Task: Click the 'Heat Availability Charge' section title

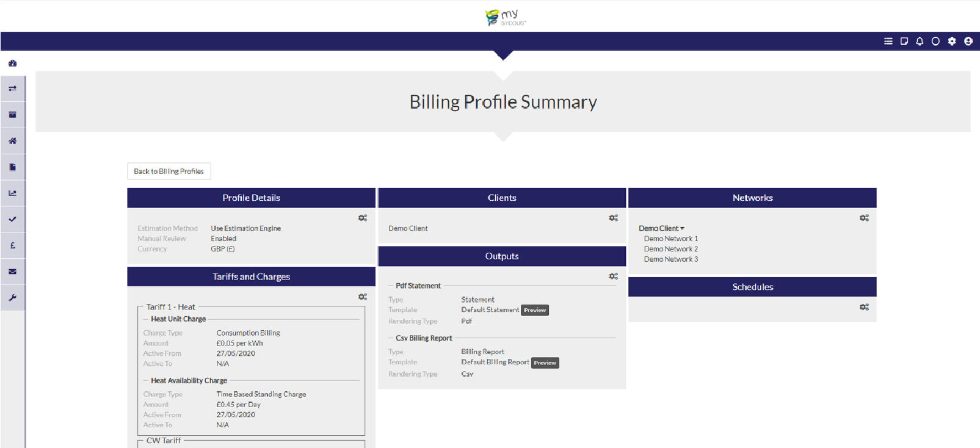Action: (189, 381)
